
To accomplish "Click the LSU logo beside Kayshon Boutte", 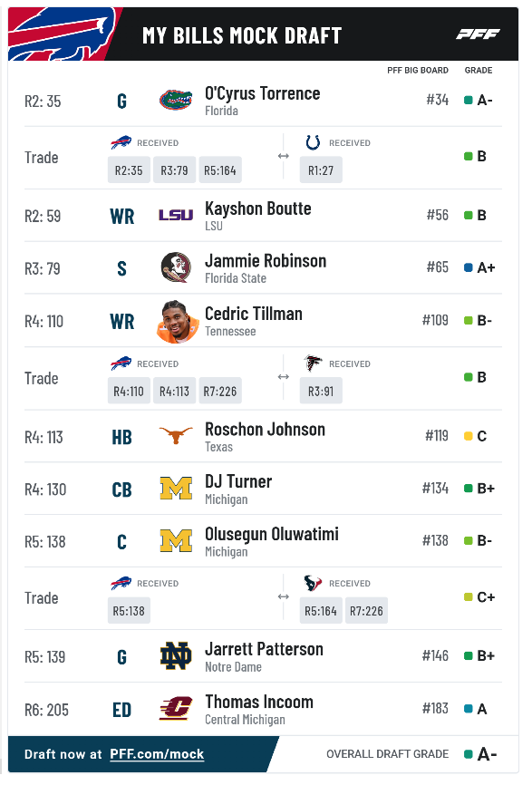I will point(176,215).
